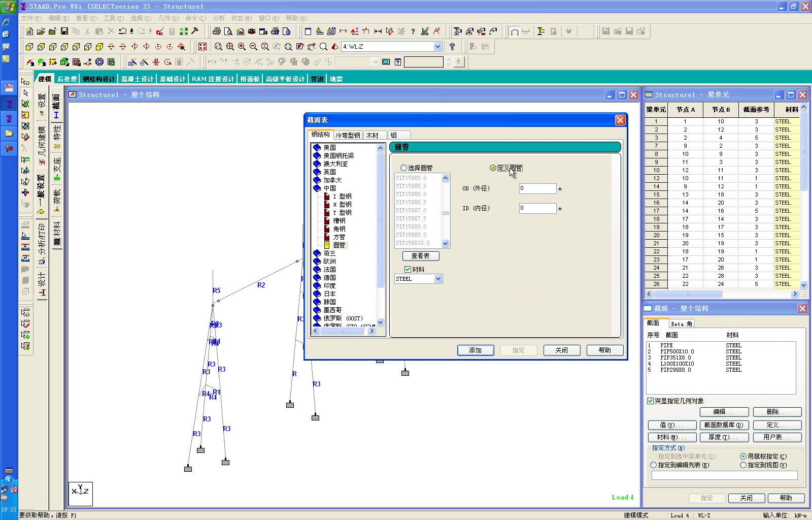Screen dimensions: 812x520
Task: Select H 型钢 in the section tree
Action: click(x=342, y=205)
